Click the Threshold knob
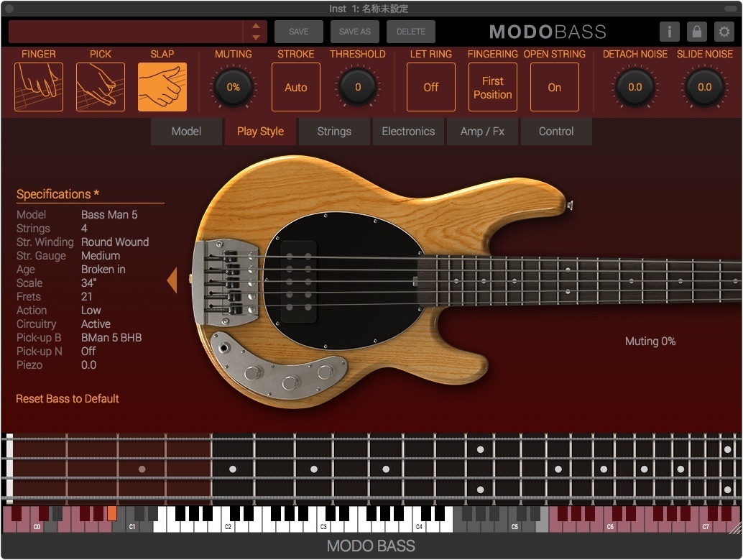Image resolution: width=743 pixels, height=560 pixels. click(x=358, y=87)
